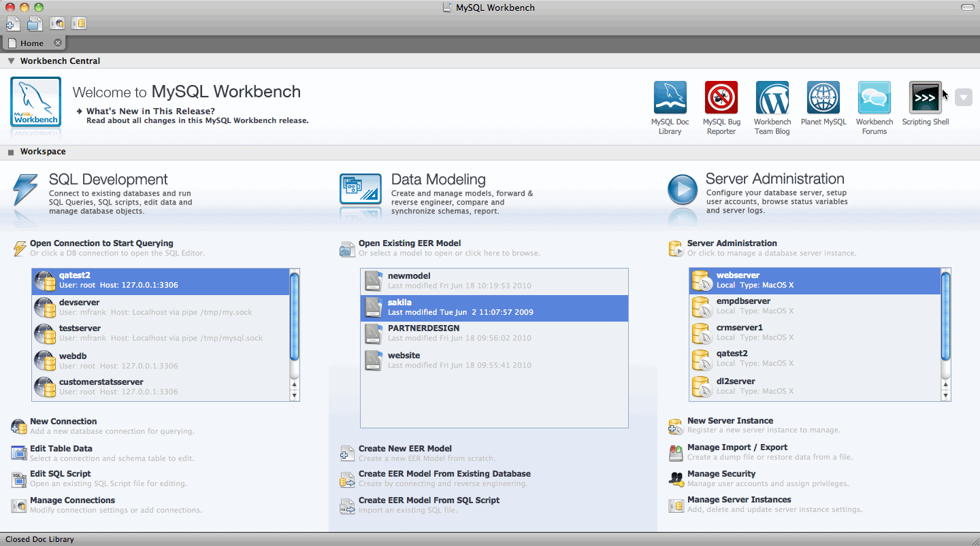Click the Server Administration play icon
980x546 pixels.
[683, 190]
